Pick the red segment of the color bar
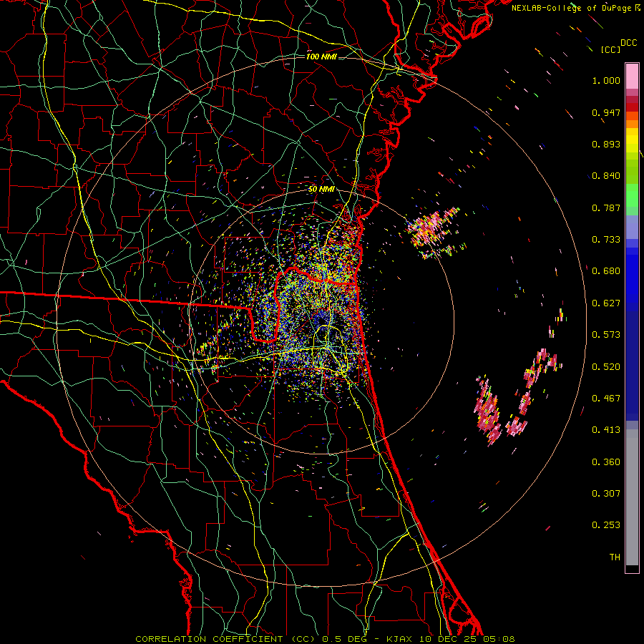 click(632, 107)
